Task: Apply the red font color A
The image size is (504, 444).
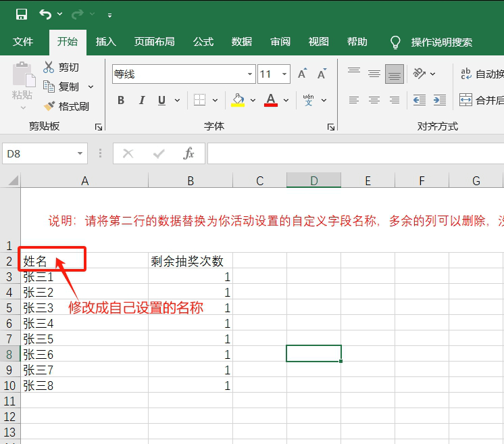Action: [x=271, y=100]
